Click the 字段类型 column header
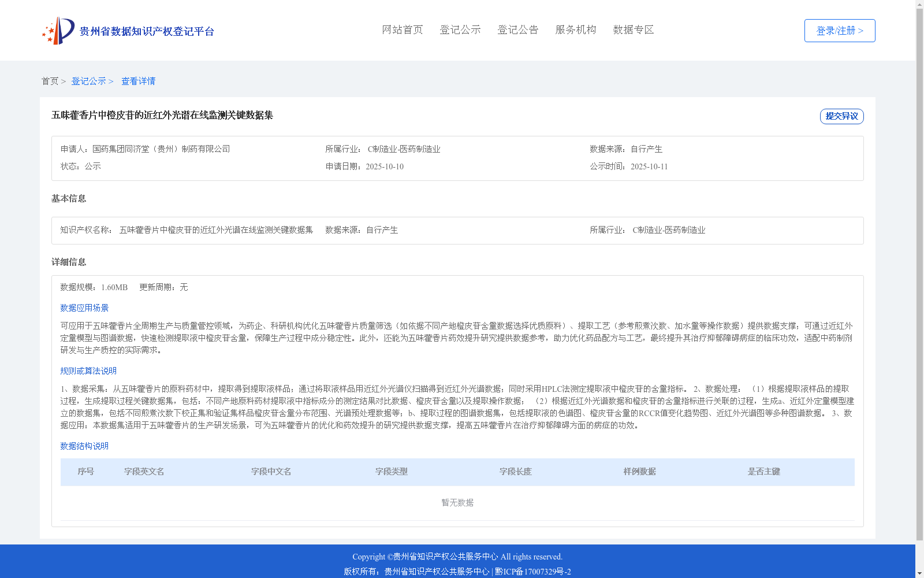This screenshot has height=578, width=924. click(392, 472)
